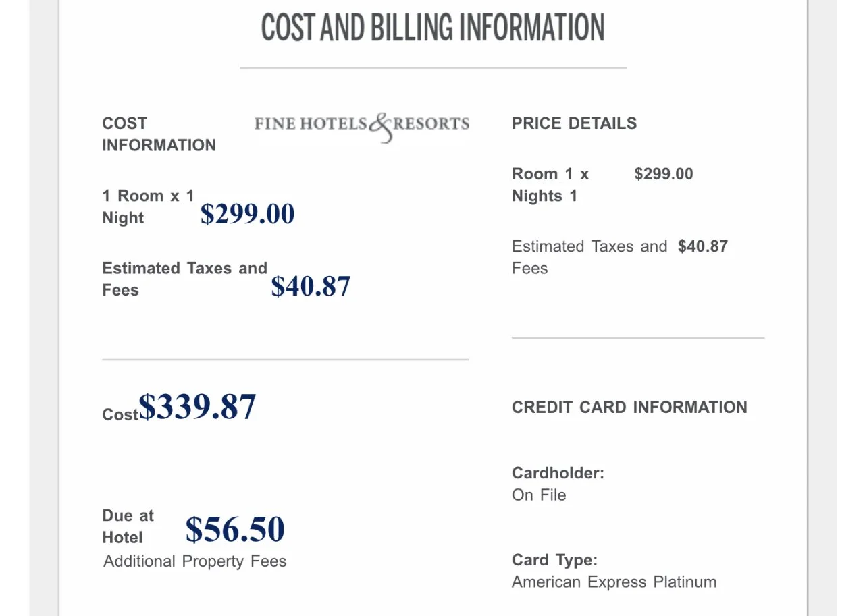Click the Cost and Billing Information heading

click(433, 28)
